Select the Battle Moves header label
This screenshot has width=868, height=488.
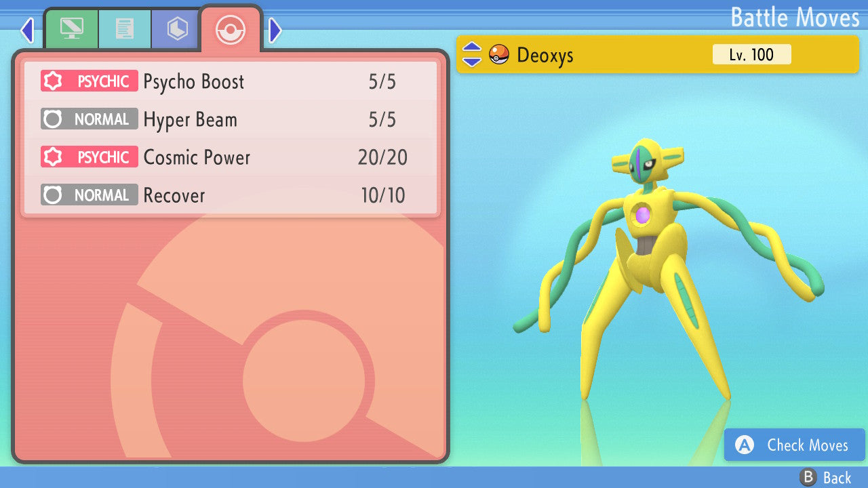(795, 18)
